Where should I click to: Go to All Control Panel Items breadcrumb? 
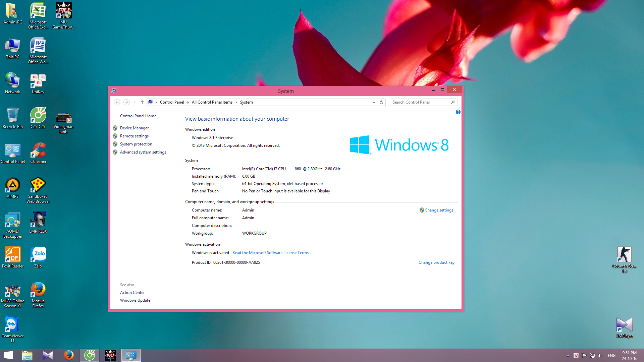[212, 102]
